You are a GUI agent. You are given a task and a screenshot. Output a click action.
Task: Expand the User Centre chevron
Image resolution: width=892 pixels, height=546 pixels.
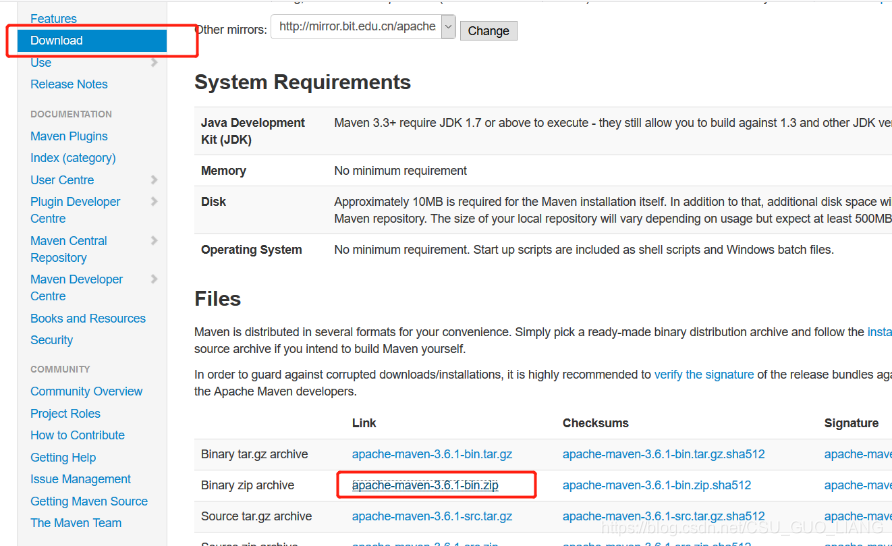coord(154,180)
